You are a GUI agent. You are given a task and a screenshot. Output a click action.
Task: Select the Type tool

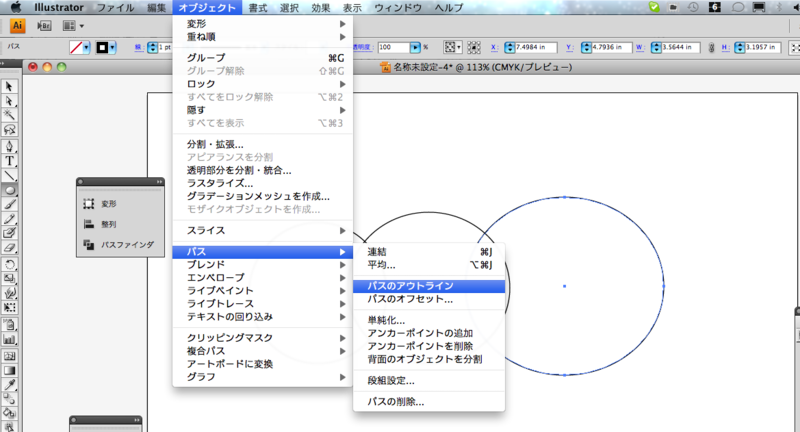coord(9,161)
